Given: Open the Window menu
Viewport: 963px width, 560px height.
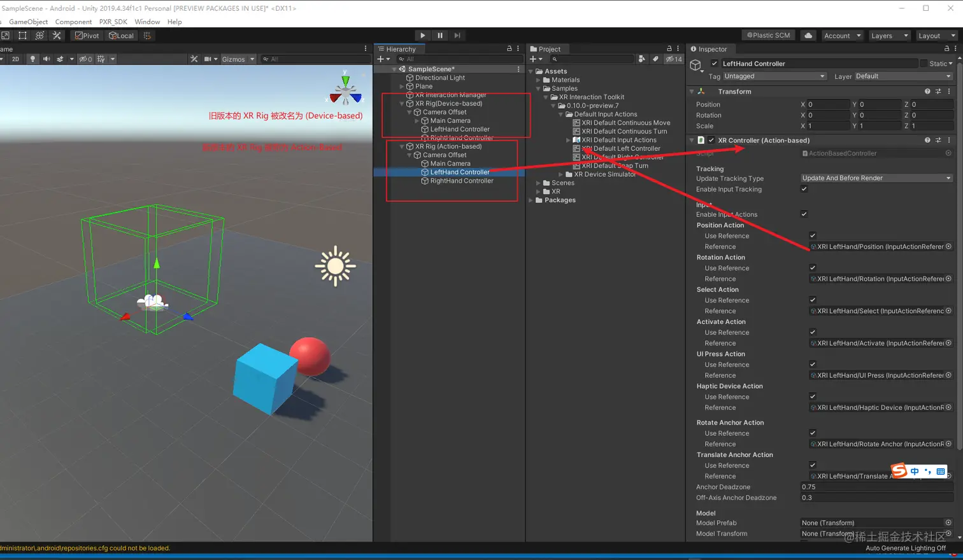Looking at the screenshot, I should (147, 22).
